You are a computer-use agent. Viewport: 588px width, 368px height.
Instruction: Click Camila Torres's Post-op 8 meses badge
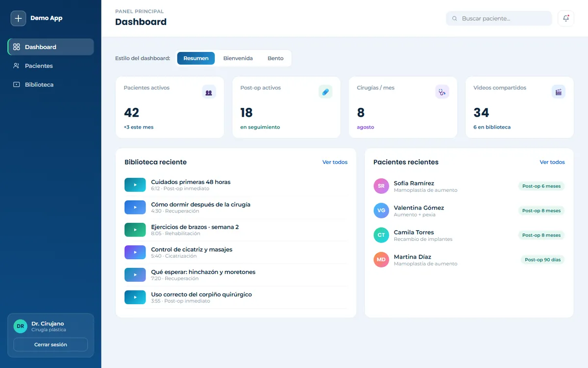(541, 236)
